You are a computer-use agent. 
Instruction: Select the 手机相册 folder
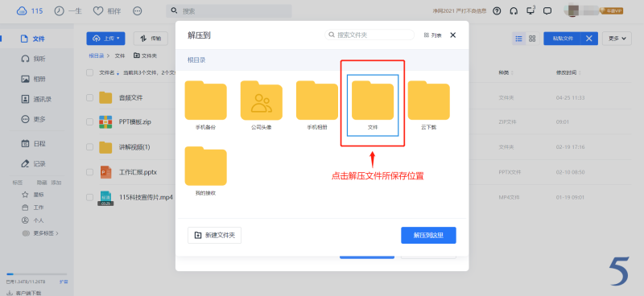pyautogui.click(x=317, y=105)
